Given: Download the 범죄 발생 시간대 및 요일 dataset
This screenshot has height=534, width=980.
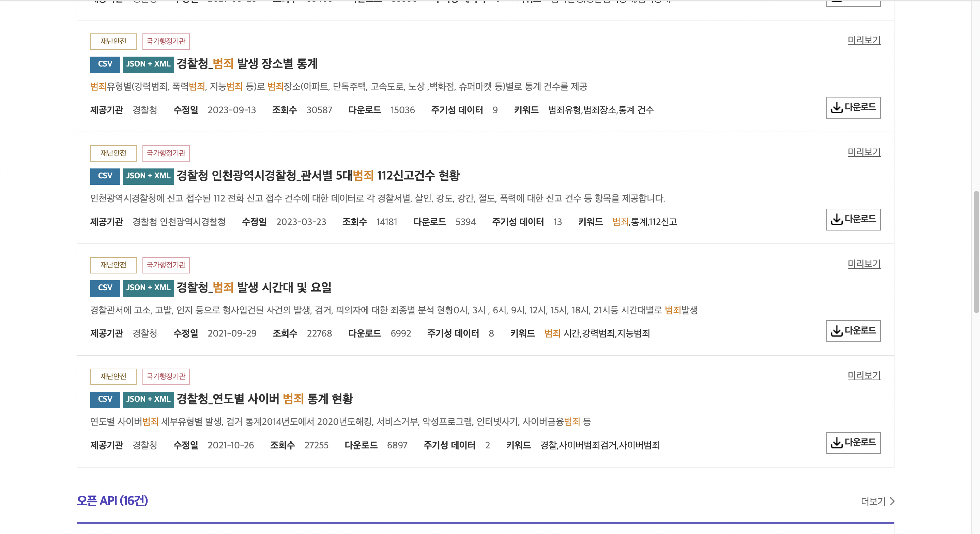Looking at the screenshot, I should (x=853, y=331).
